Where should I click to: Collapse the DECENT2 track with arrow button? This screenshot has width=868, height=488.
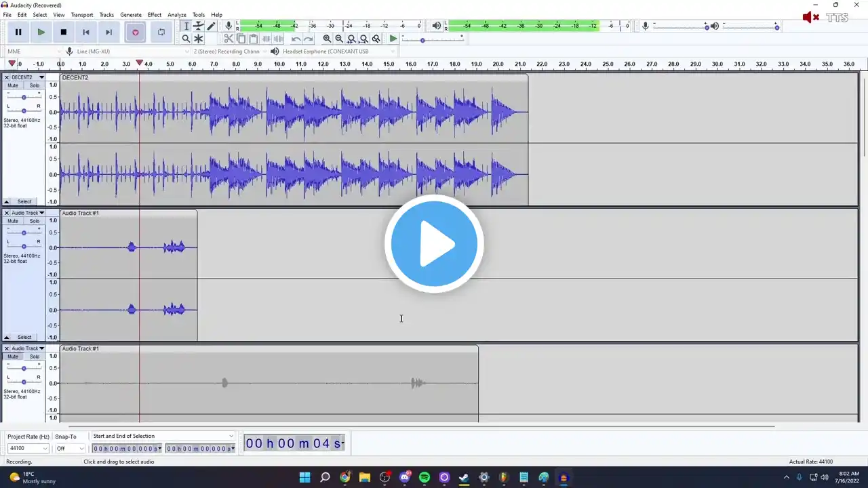(7, 201)
